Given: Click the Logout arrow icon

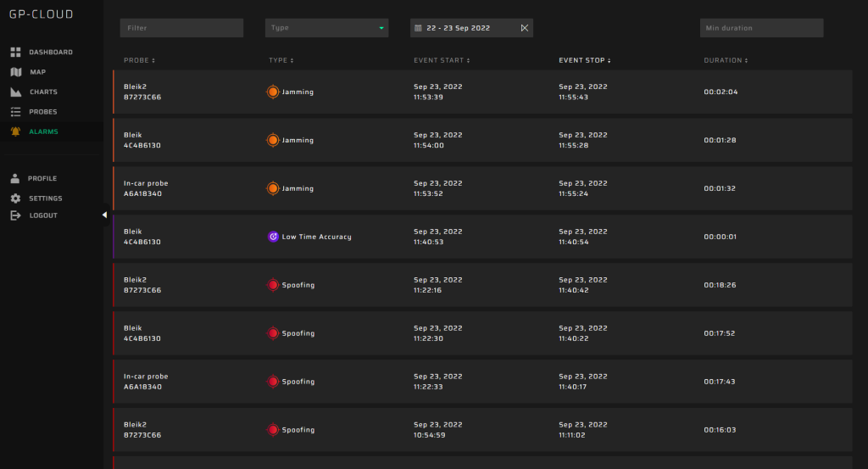Looking at the screenshot, I should click(x=15, y=215).
